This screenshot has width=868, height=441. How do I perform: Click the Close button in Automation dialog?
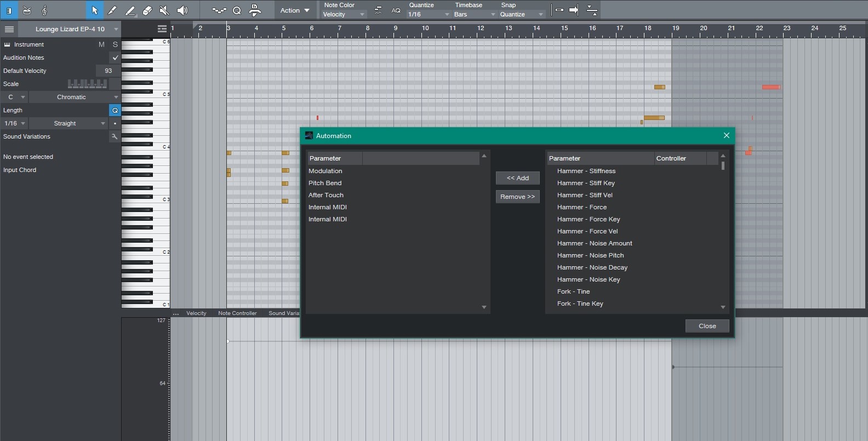tap(707, 326)
